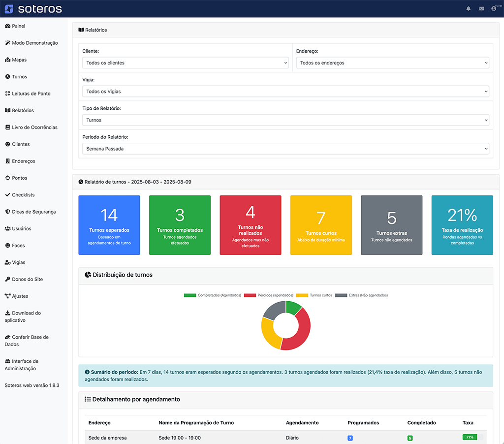
Task: Click the notifications bell icon
Action: pos(468,8)
